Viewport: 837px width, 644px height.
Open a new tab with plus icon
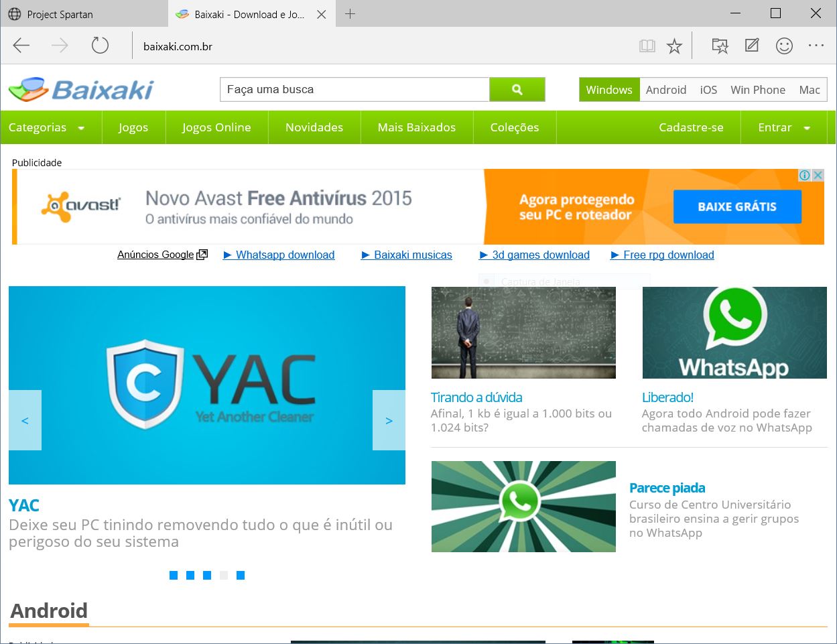350,14
